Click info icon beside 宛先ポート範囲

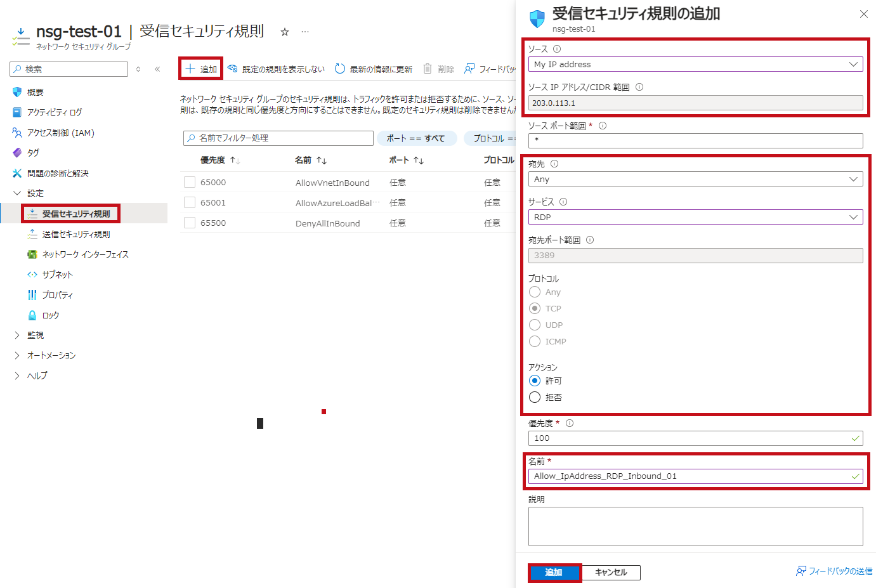coord(590,240)
